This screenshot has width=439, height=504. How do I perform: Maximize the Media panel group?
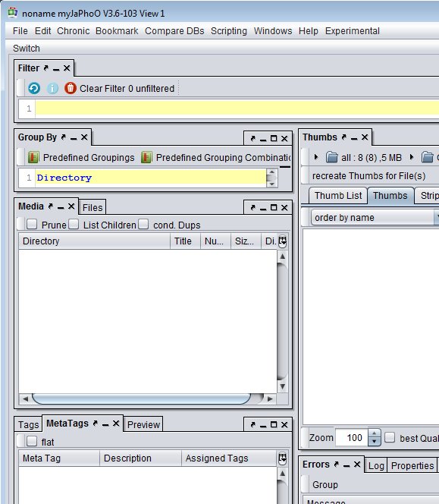274,208
